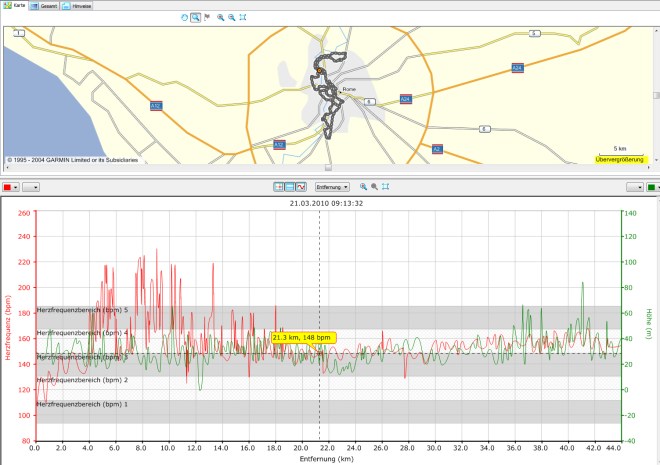Toggle the first chart view mode button
The height and width of the screenshot is (465, 660).
279,186
